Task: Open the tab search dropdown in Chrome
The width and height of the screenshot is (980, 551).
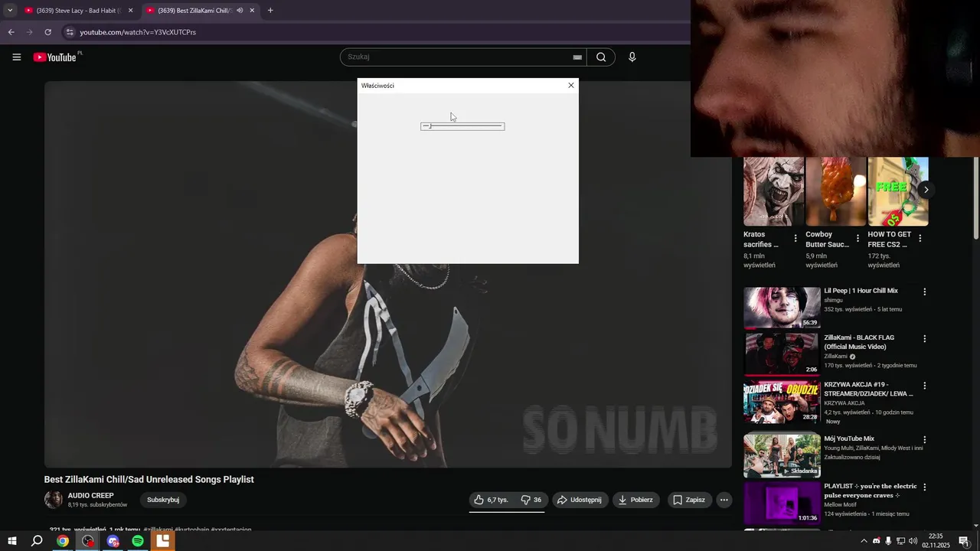Action: (x=10, y=11)
